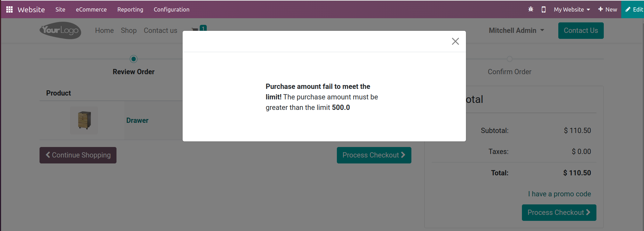Open the Configuration menu
This screenshot has height=231, width=644.
(171, 9)
